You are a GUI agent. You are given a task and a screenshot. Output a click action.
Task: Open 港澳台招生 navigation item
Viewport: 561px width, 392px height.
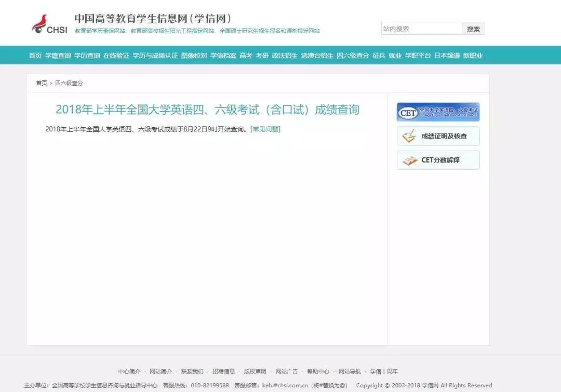click(x=317, y=56)
